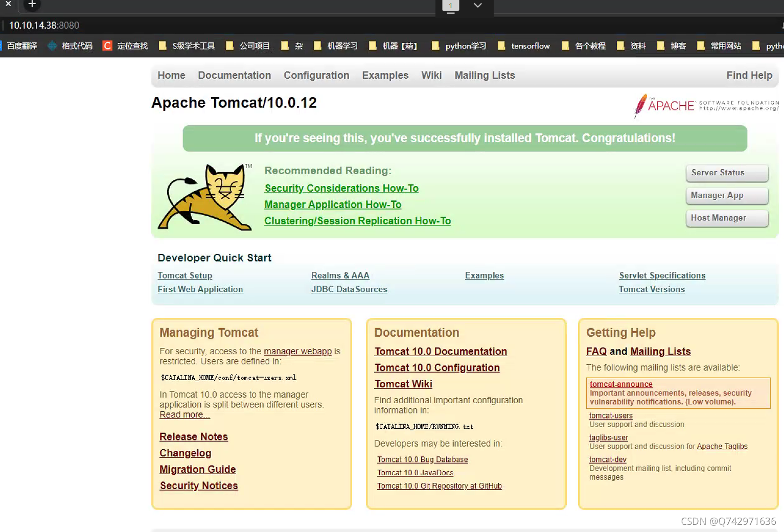
Task: Open Tomcat 10.0 Documentation link
Action: pyautogui.click(x=441, y=351)
